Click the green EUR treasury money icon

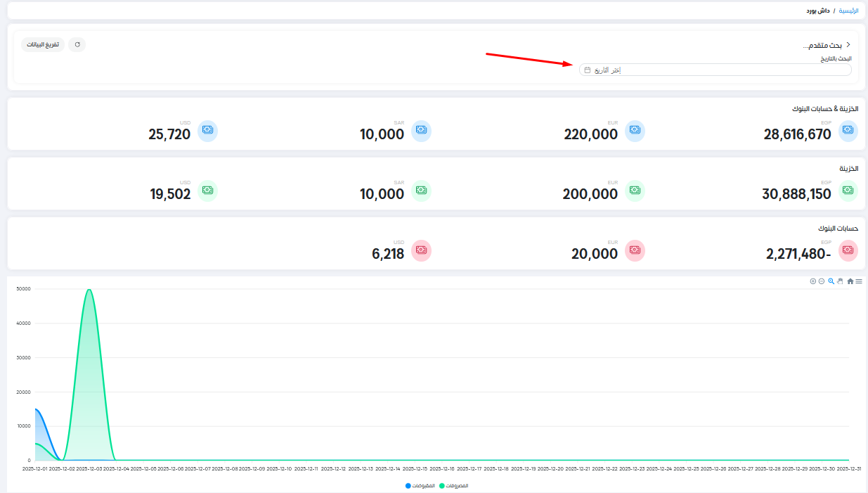pos(635,191)
